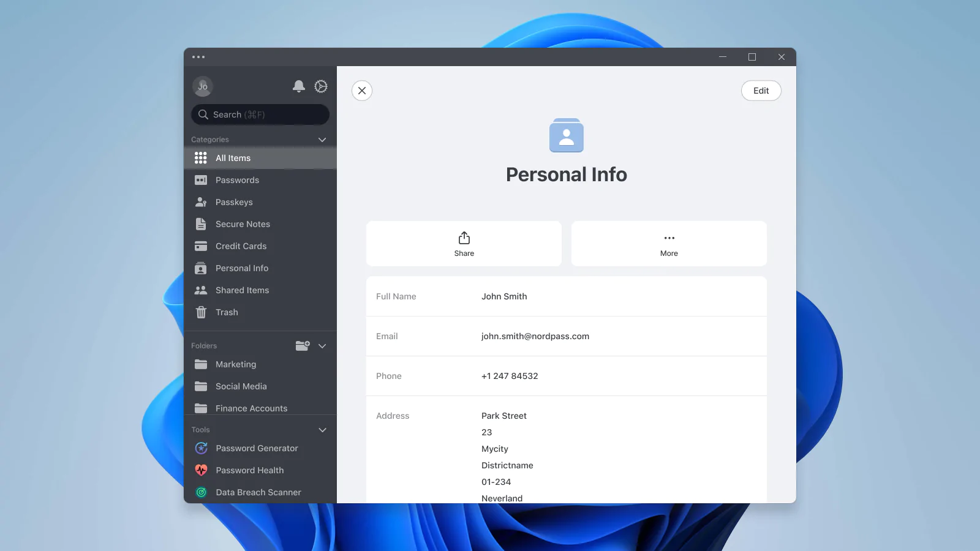Image resolution: width=980 pixels, height=551 pixels.
Task: Add a new folder icon
Action: (303, 346)
